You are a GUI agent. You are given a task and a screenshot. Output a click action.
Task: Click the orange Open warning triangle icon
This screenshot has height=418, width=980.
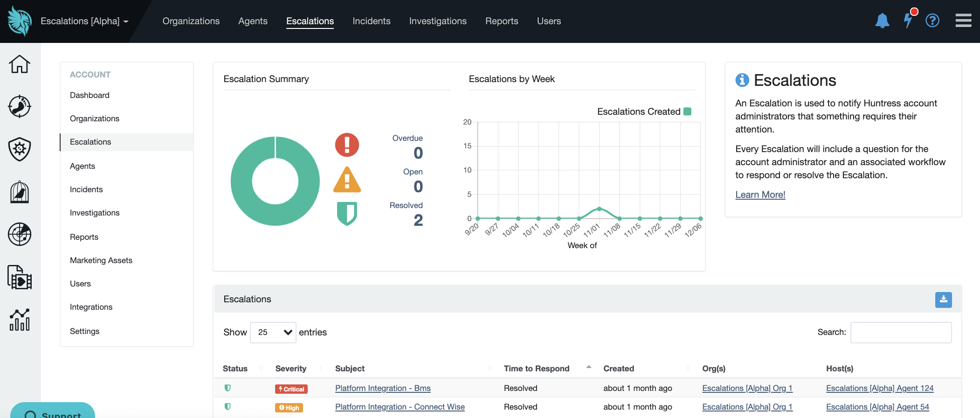click(347, 180)
